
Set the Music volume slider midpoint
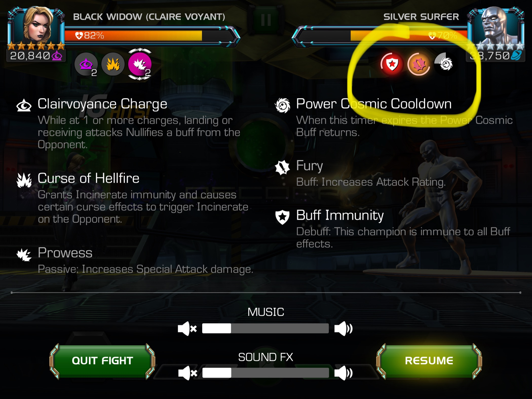coord(265,328)
